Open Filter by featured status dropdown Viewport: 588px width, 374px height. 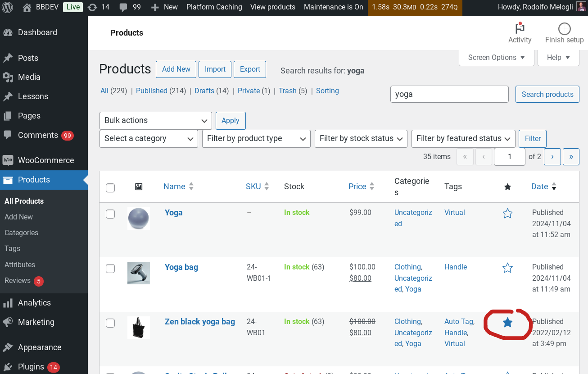click(x=463, y=138)
